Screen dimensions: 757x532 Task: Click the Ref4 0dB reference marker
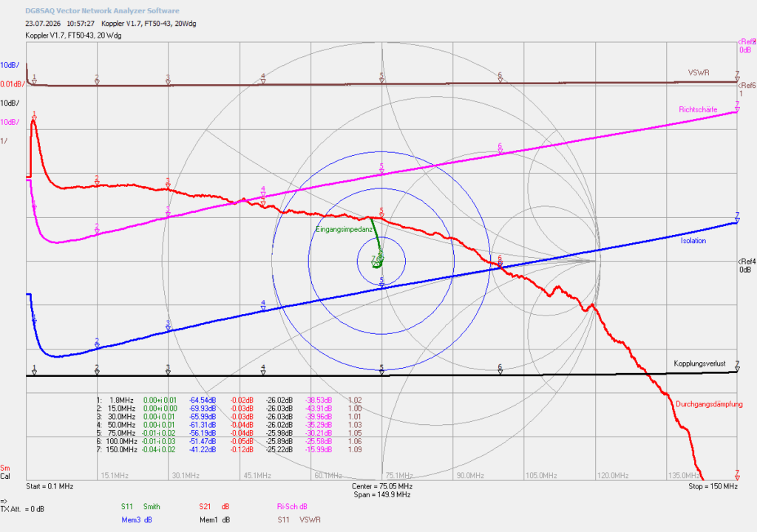click(747, 265)
